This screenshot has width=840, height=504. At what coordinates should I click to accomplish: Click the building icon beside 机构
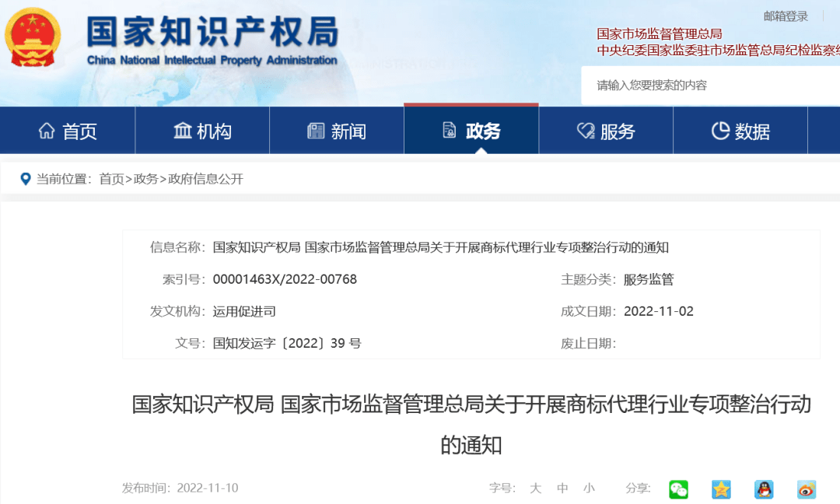click(183, 131)
